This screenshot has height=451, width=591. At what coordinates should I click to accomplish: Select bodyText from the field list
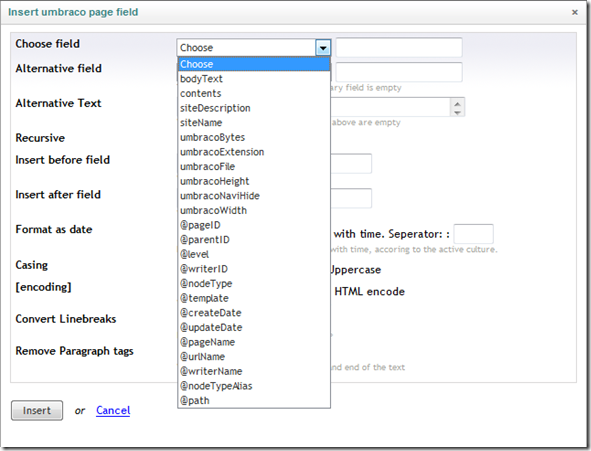254,79
